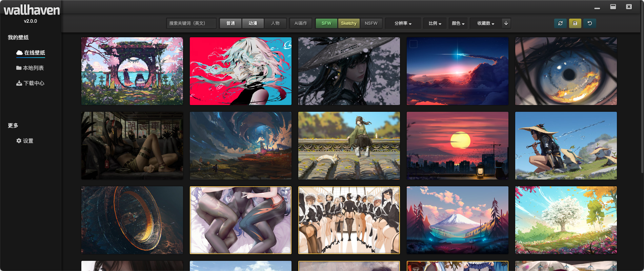Focus the 搜索关键词 search field
Screen dimensions: 644x271
[191, 23]
